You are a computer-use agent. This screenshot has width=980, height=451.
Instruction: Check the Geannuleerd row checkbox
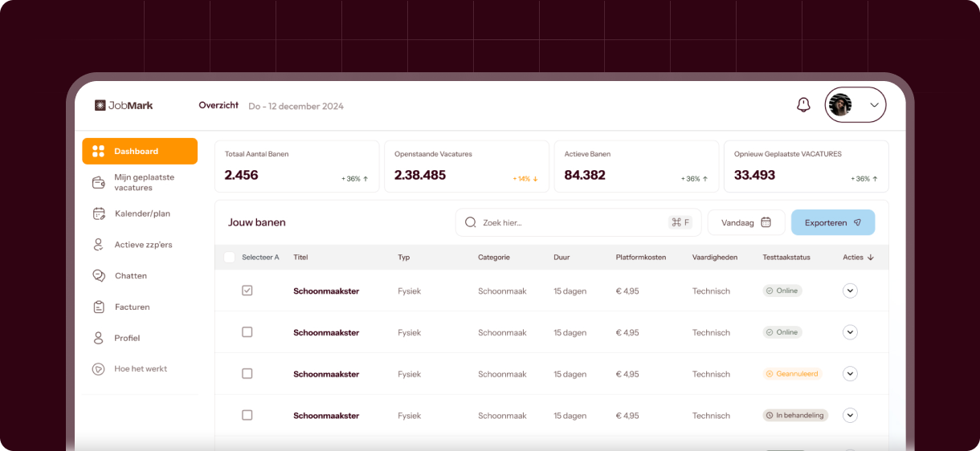[x=247, y=374]
